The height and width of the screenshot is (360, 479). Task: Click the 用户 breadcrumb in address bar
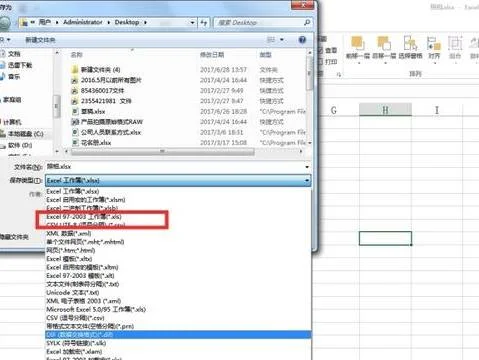click(45, 22)
